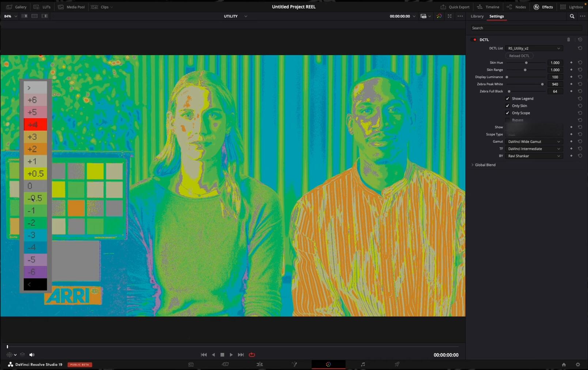Toggle the Only Skin checkbox

click(x=507, y=106)
